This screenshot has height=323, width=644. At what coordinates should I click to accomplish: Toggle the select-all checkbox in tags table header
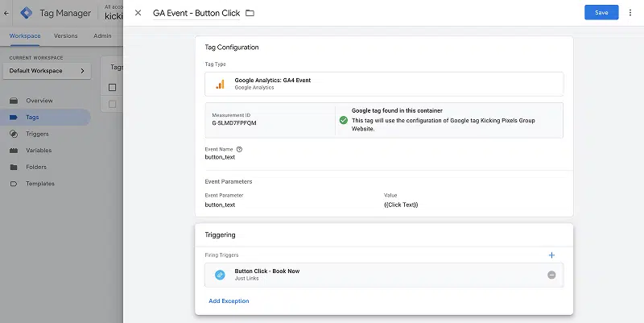pyautogui.click(x=112, y=87)
